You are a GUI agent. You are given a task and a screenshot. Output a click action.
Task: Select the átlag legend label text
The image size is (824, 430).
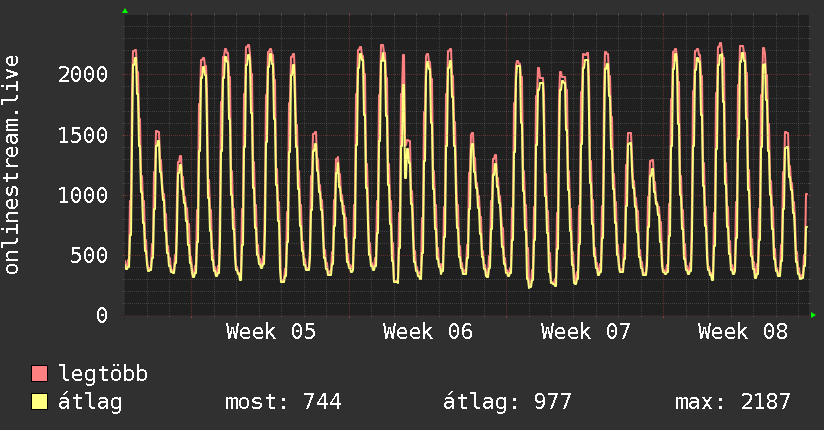(x=90, y=403)
